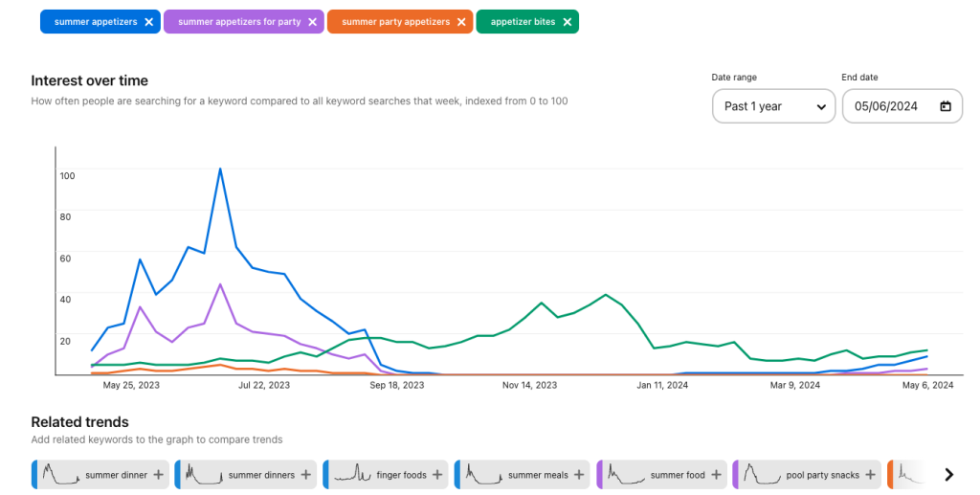980x495 pixels.
Task: Click the End date input field
Action: click(890, 106)
